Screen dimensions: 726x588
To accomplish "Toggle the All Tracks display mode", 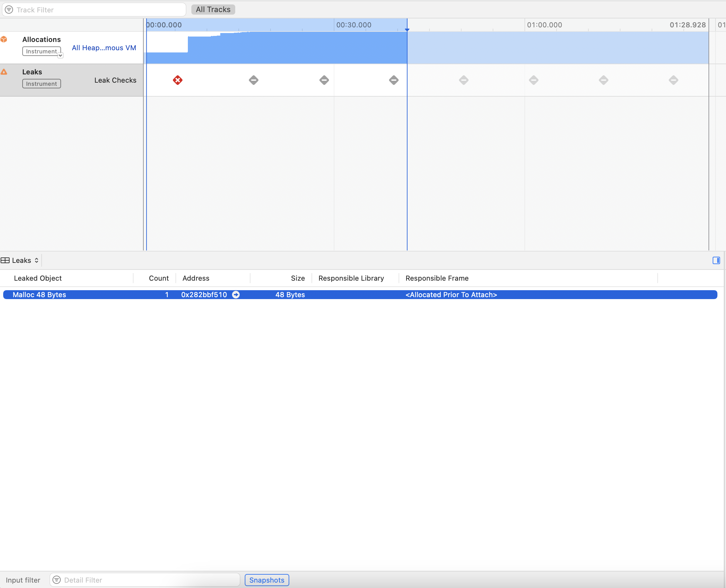I will pyautogui.click(x=213, y=9).
